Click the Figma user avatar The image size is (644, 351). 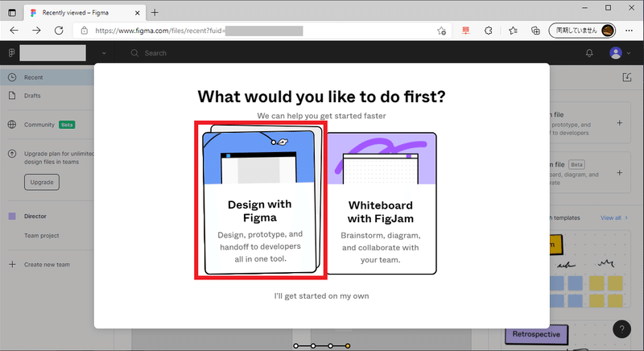[616, 53]
